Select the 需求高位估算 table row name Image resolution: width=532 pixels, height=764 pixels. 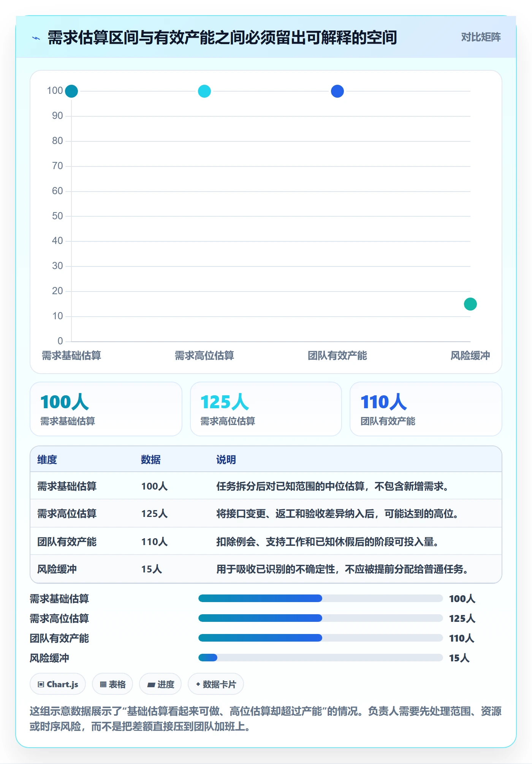[67, 514]
